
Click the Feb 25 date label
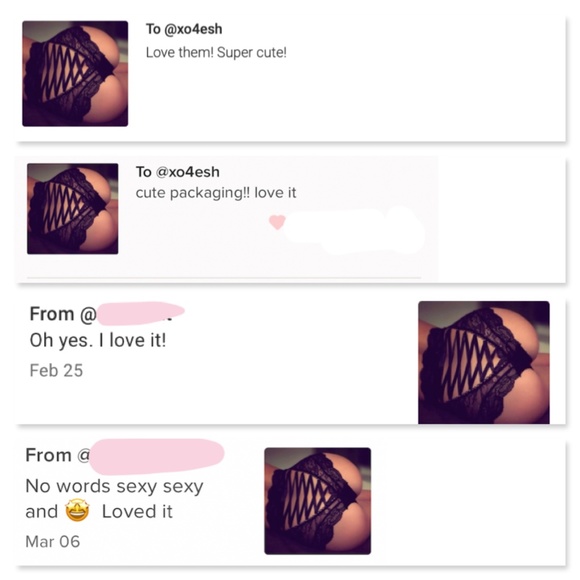tap(56, 370)
